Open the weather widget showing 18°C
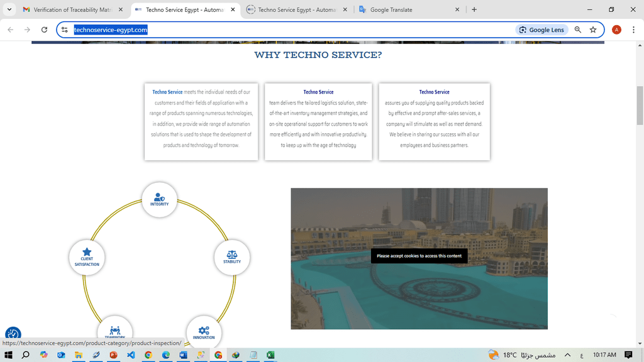Image resolution: width=644 pixels, height=362 pixels. (521, 355)
